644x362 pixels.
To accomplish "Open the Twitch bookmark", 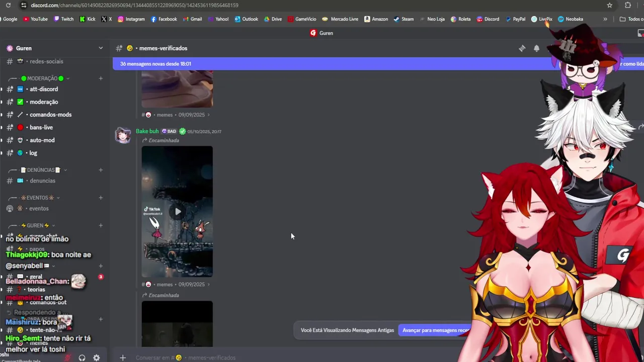I will click(63, 19).
